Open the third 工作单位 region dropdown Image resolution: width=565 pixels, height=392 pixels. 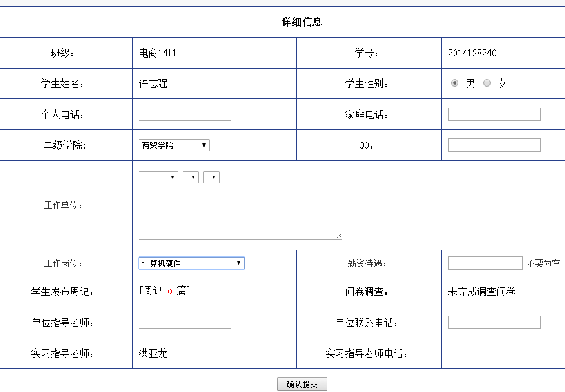point(212,177)
